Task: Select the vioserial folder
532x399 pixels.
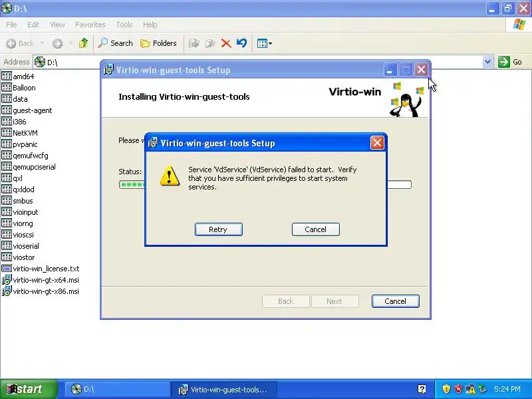Action: (21, 246)
